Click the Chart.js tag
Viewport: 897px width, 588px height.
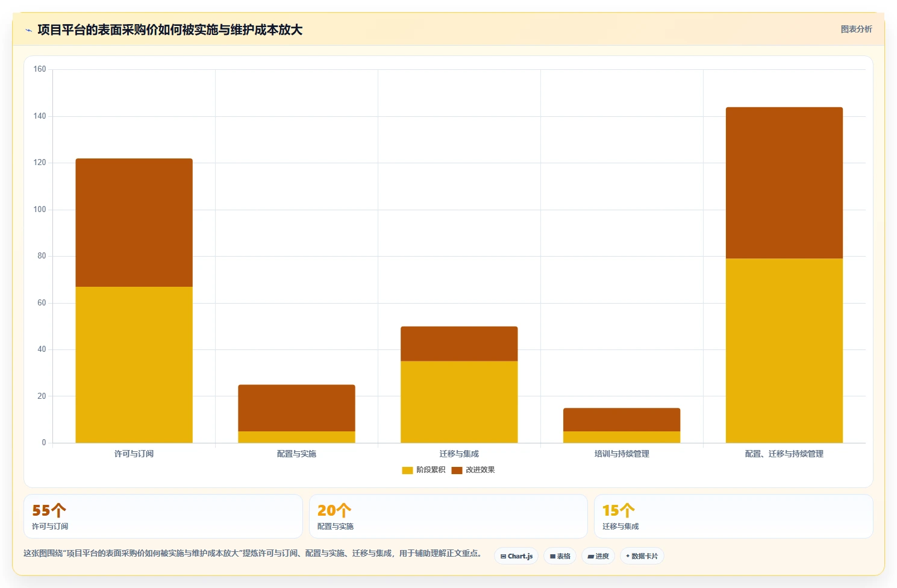[516, 556]
